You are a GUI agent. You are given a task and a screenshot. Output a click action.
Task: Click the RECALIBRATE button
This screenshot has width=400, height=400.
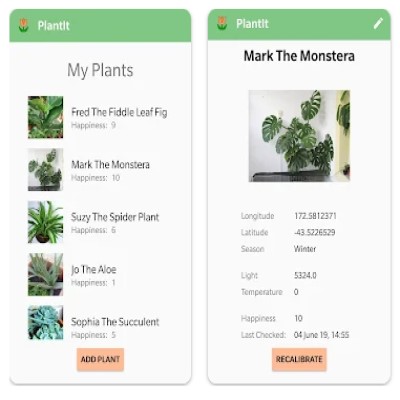coord(299,359)
